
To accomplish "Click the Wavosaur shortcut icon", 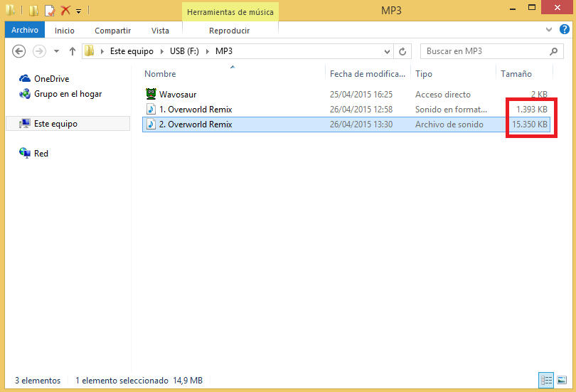I will tap(151, 94).
